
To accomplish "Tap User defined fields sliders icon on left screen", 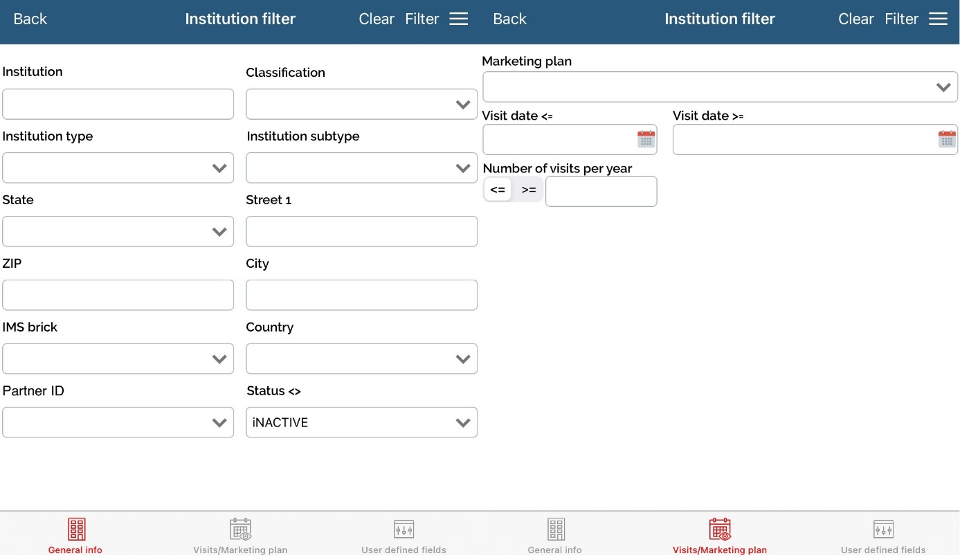I will click(x=404, y=529).
